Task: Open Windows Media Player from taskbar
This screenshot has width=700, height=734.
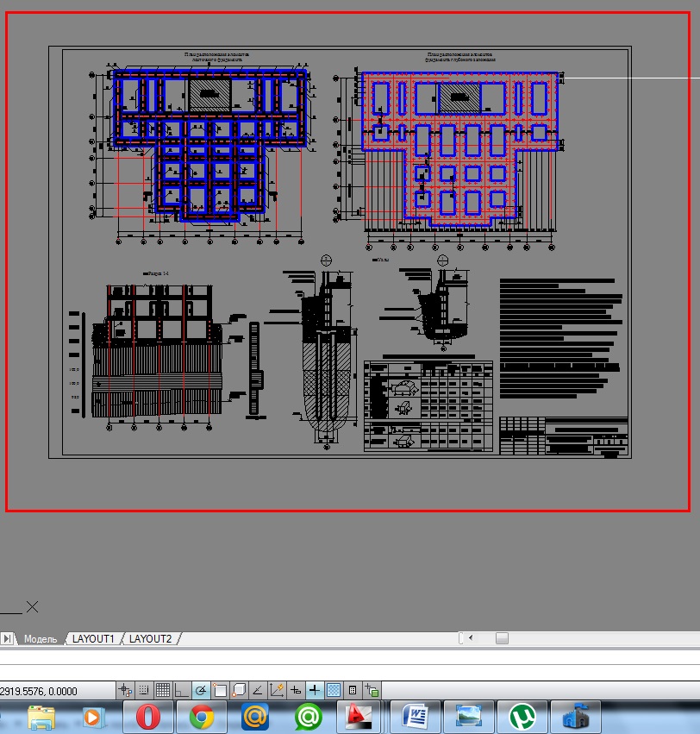Action: coord(93,717)
